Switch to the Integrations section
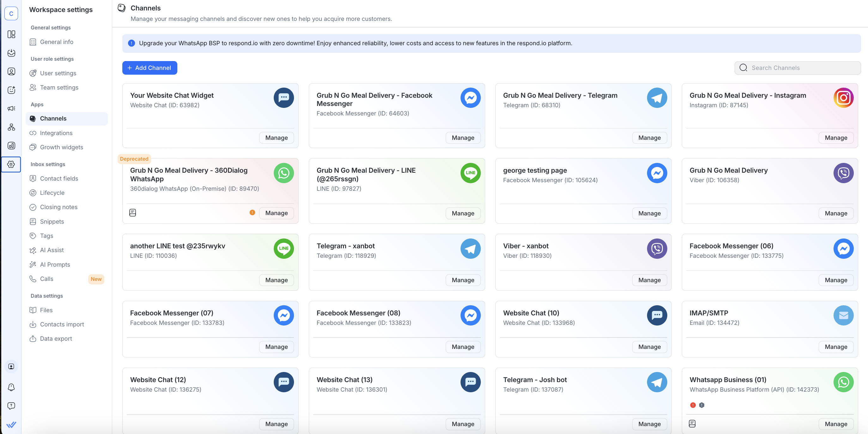Image resolution: width=868 pixels, height=434 pixels. (x=56, y=133)
